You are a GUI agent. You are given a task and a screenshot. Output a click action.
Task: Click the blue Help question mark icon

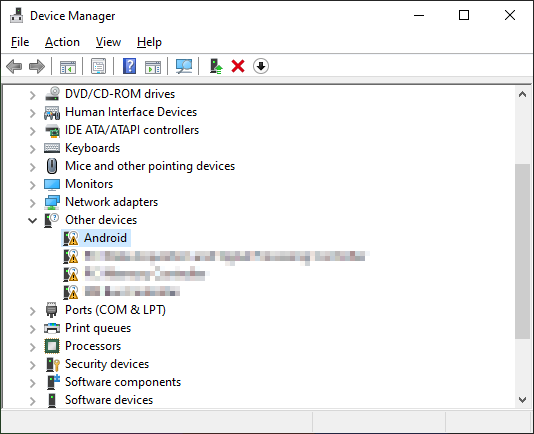129,66
